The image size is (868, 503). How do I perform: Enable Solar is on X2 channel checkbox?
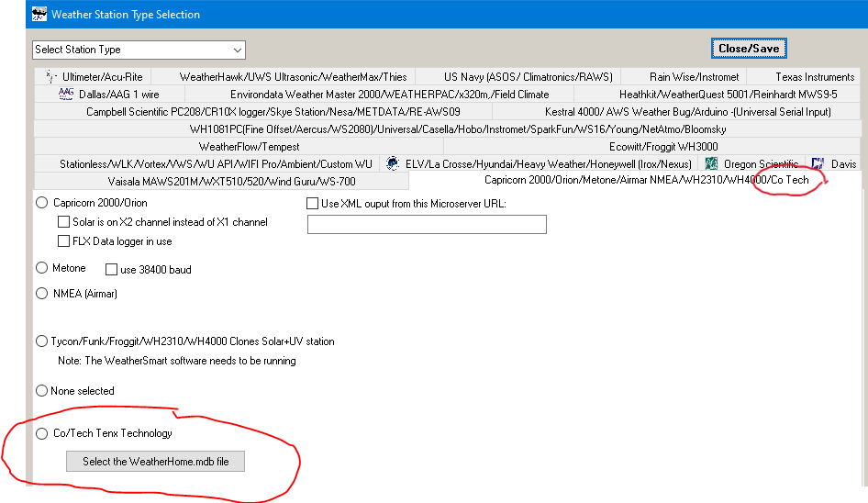[63, 222]
